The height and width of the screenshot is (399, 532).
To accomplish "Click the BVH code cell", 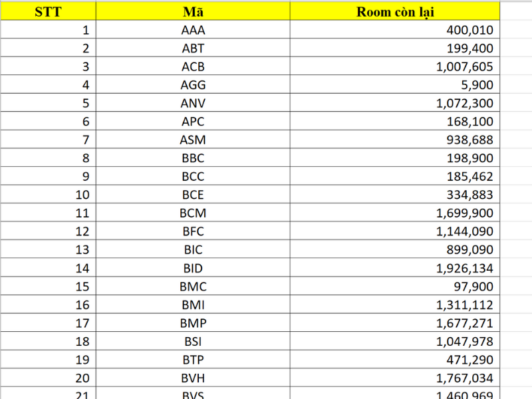I will [193, 378].
